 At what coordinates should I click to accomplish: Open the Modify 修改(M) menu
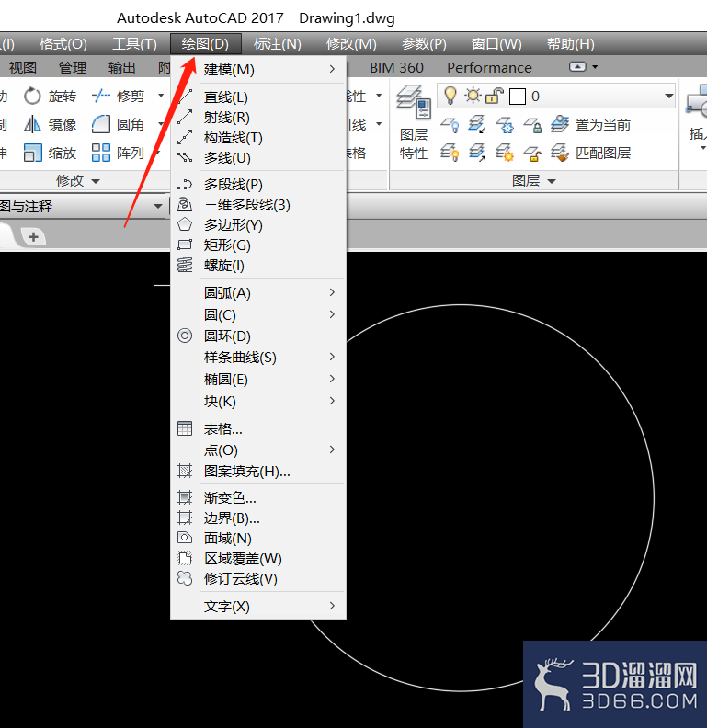[351, 43]
